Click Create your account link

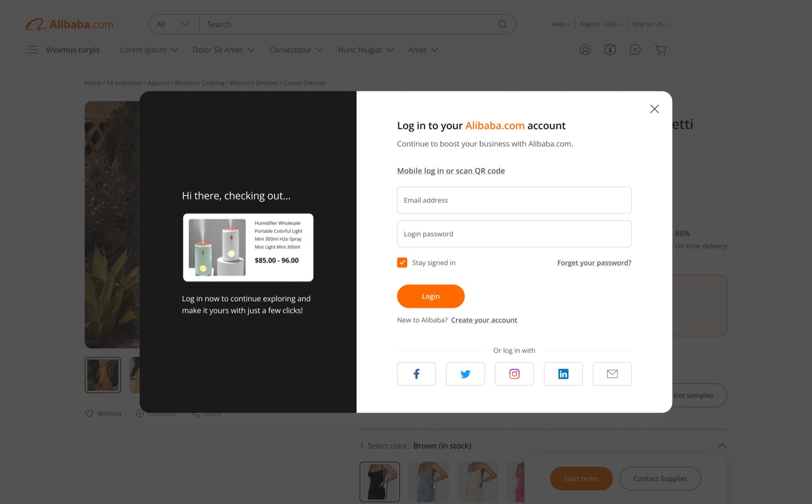(x=484, y=320)
